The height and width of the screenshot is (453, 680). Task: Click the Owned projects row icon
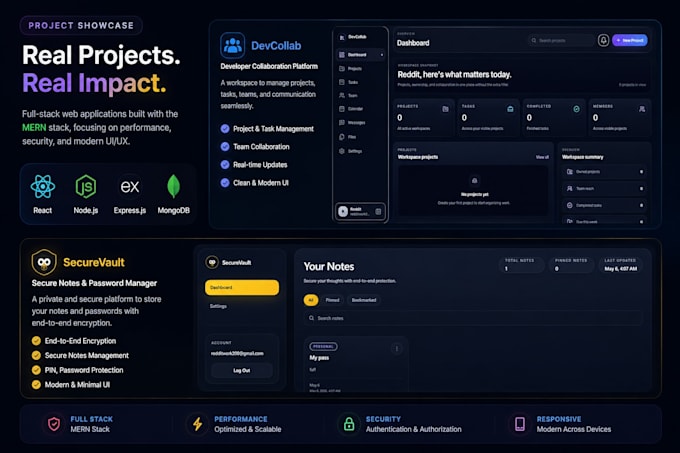[569, 172]
